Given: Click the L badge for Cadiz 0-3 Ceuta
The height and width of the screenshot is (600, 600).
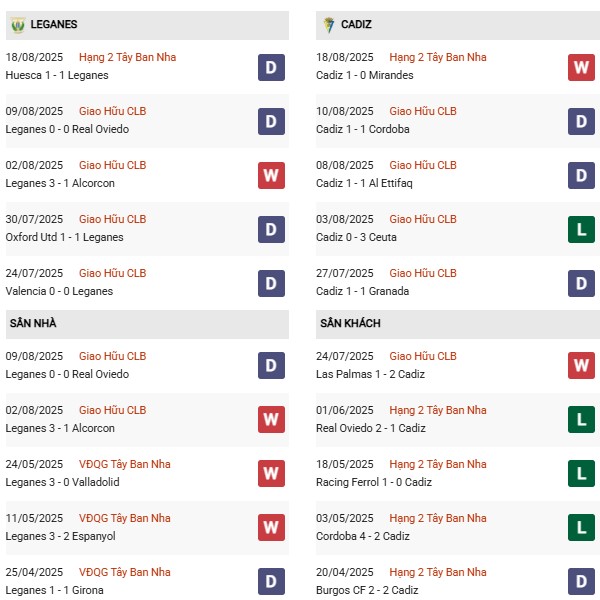Looking at the screenshot, I should point(581,229).
